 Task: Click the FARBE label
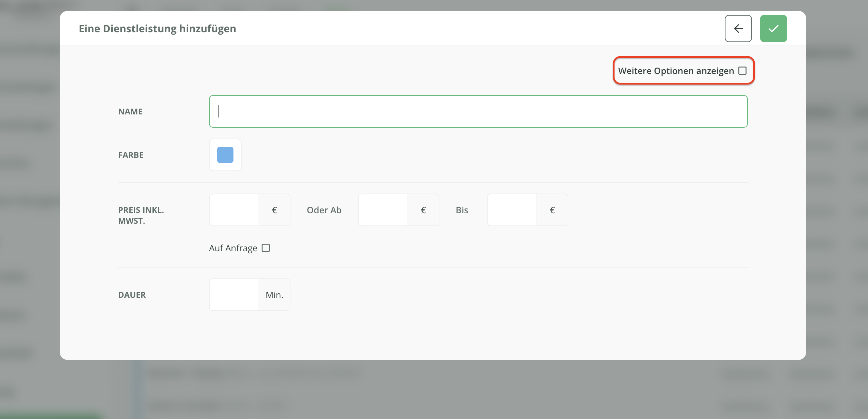pyautogui.click(x=131, y=155)
